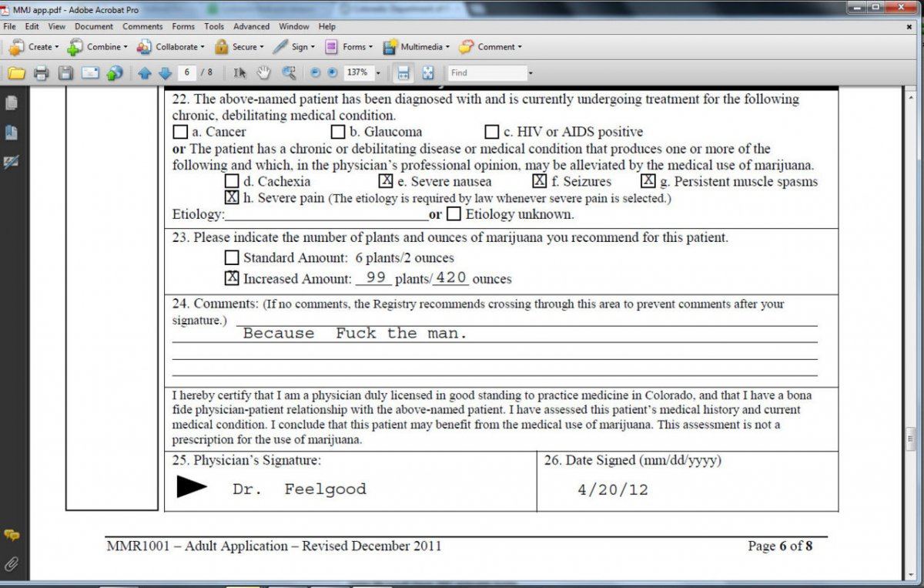The width and height of the screenshot is (924, 588).
Task: Open the Comments panel at sidebar bottom
Action: click(x=12, y=535)
